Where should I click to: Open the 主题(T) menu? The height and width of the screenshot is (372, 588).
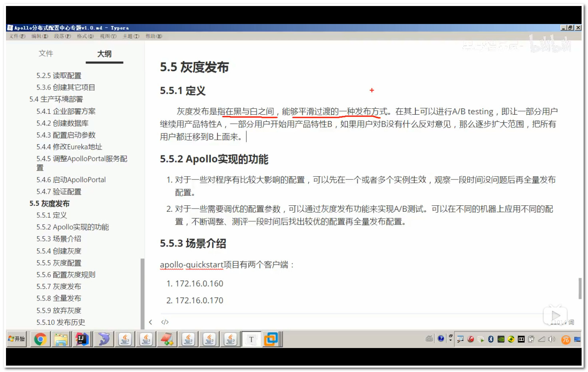tap(131, 36)
